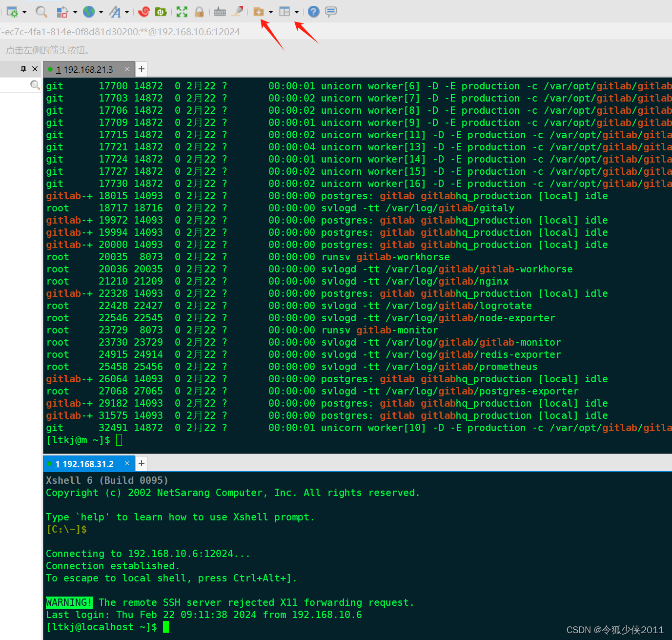Click the [ltkj@localhost ~]$ prompt line
672x640 pixels.
[107, 627]
